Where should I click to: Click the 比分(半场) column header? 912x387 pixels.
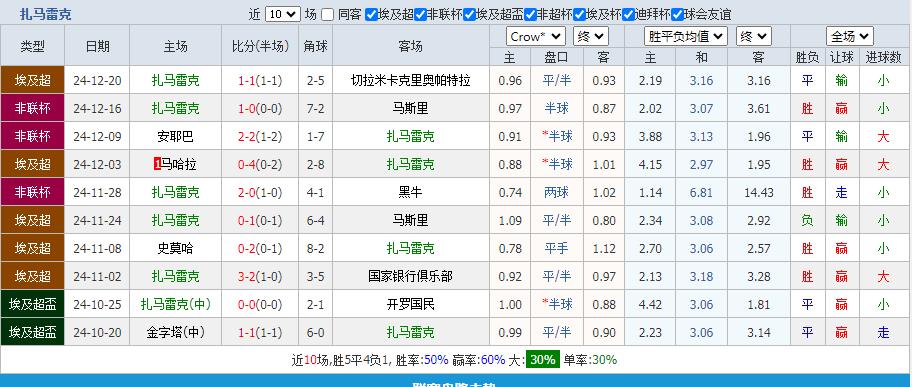[x=260, y=47]
